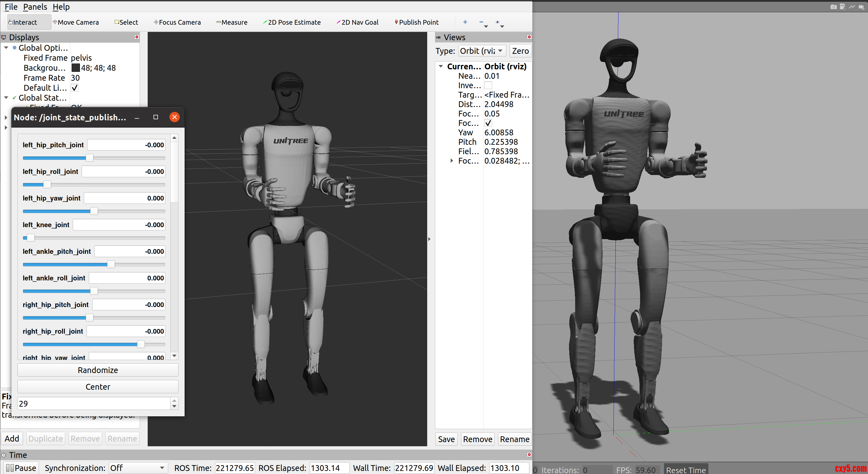Toggle the Default Light checkbox
The height and width of the screenshot is (474, 868).
coord(75,88)
